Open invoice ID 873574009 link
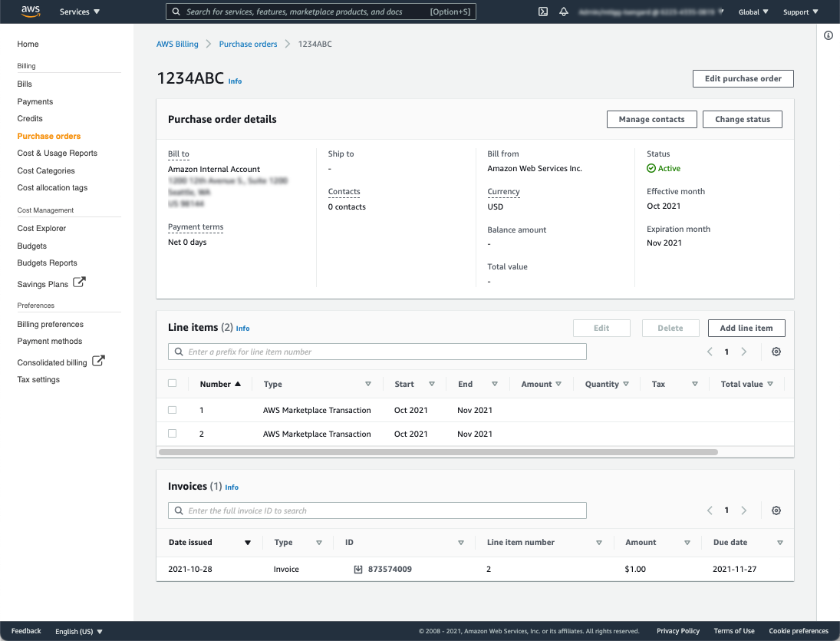 click(x=390, y=569)
